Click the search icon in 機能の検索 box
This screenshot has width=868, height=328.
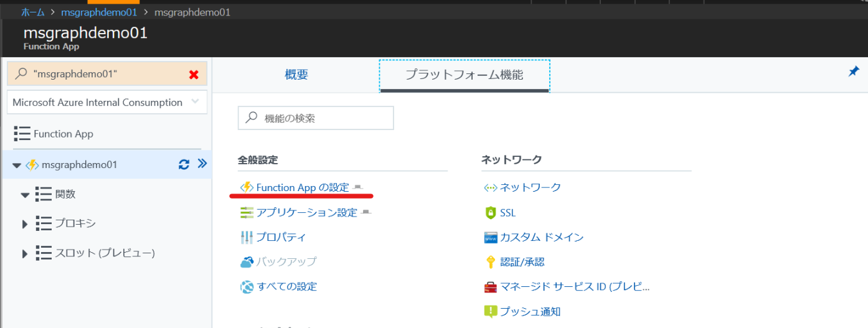(x=252, y=118)
